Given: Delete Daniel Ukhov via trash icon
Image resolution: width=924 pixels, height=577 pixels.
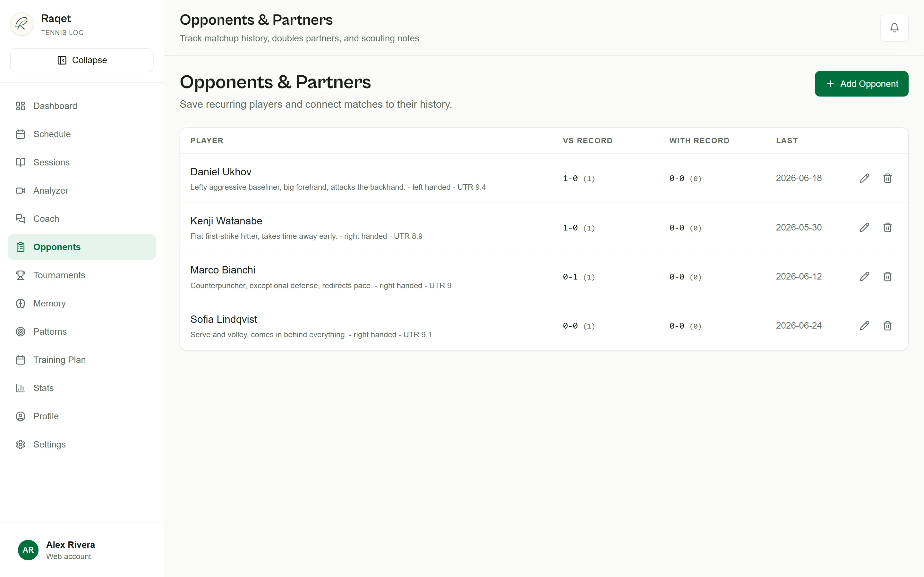Looking at the screenshot, I should point(887,178).
